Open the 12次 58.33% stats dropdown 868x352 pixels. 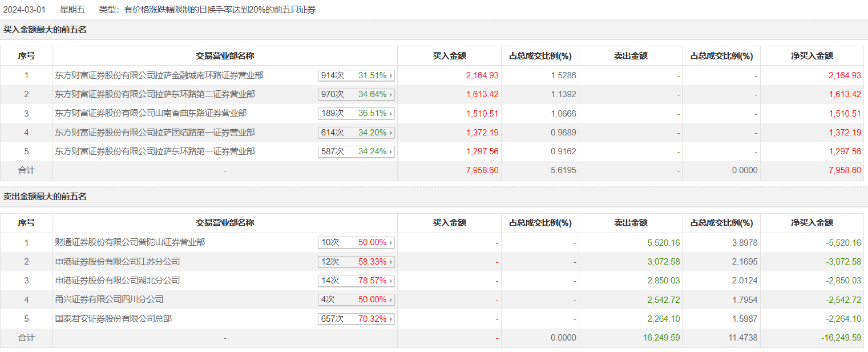pyautogui.click(x=356, y=262)
